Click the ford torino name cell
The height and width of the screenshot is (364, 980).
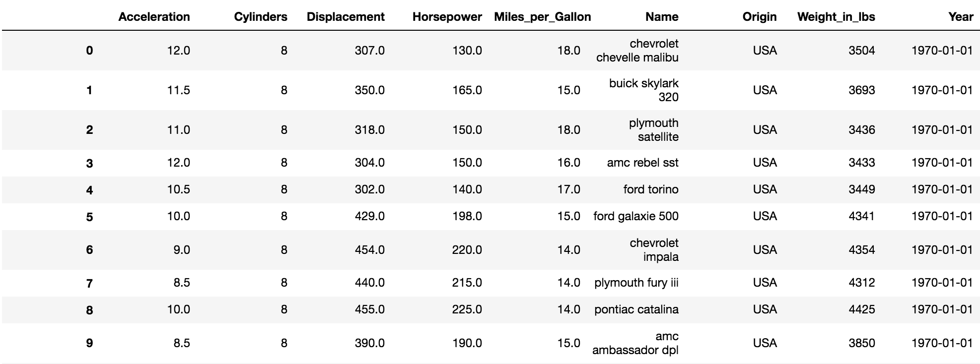(x=651, y=189)
